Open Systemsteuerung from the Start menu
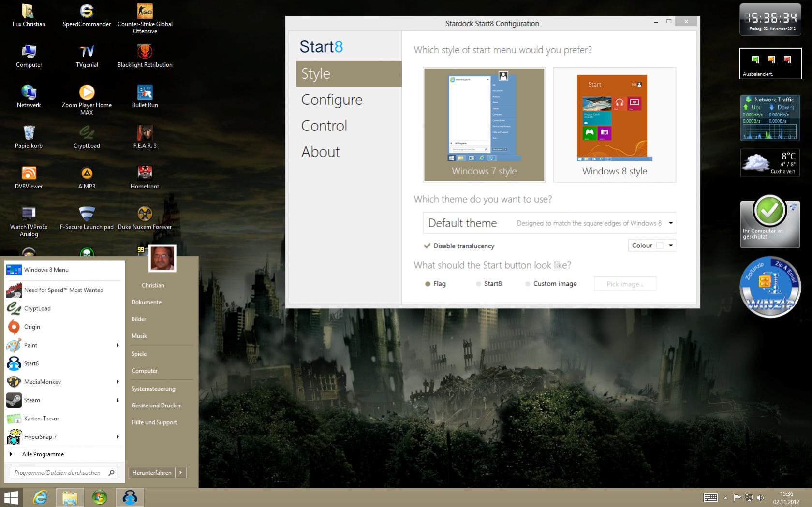The width and height of the screenshot is (812, 507). (153, 389)
